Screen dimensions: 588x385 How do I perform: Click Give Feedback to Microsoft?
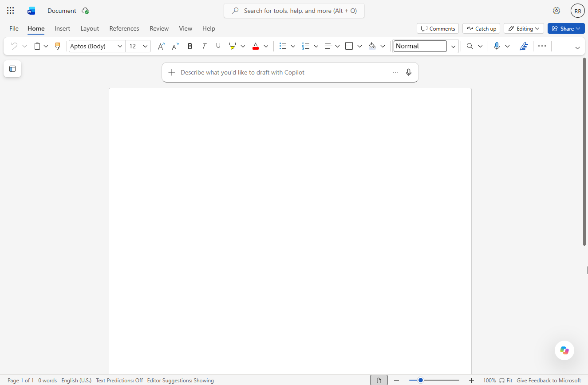(549, 381)
